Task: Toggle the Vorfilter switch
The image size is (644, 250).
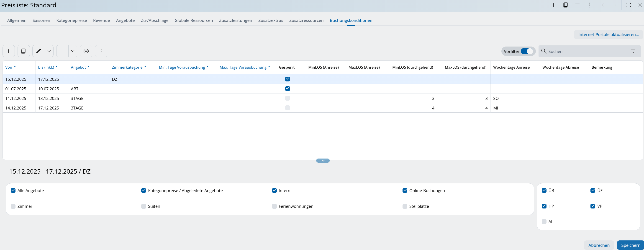Action: tap(526, 51)
